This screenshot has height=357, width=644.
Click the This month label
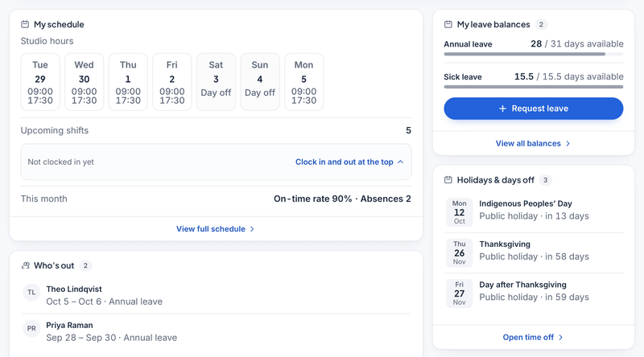pyautogui.click(x=44, y=199)
